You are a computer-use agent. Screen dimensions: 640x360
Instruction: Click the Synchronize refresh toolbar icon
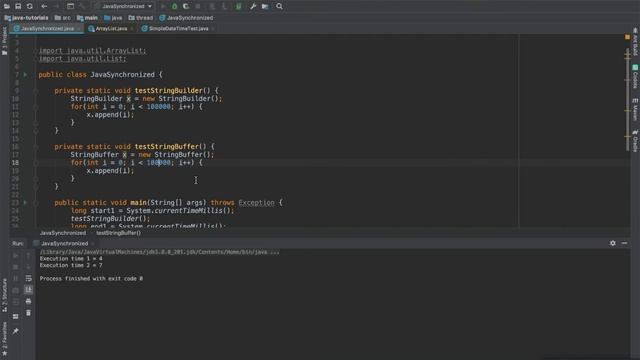tap(30, 6)
